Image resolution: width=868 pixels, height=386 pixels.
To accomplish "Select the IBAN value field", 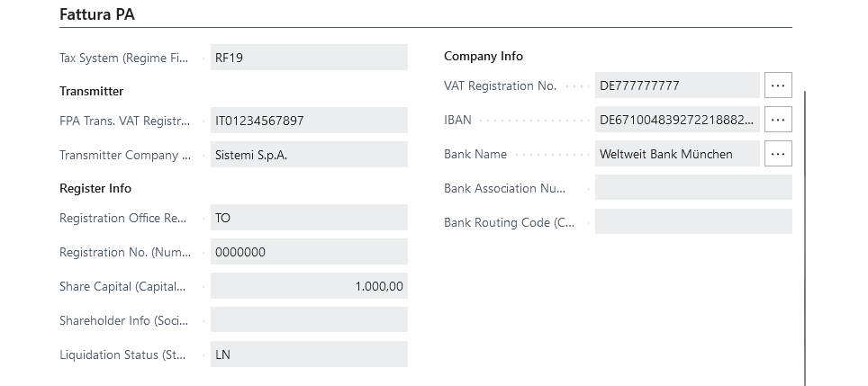I will 678,120.
